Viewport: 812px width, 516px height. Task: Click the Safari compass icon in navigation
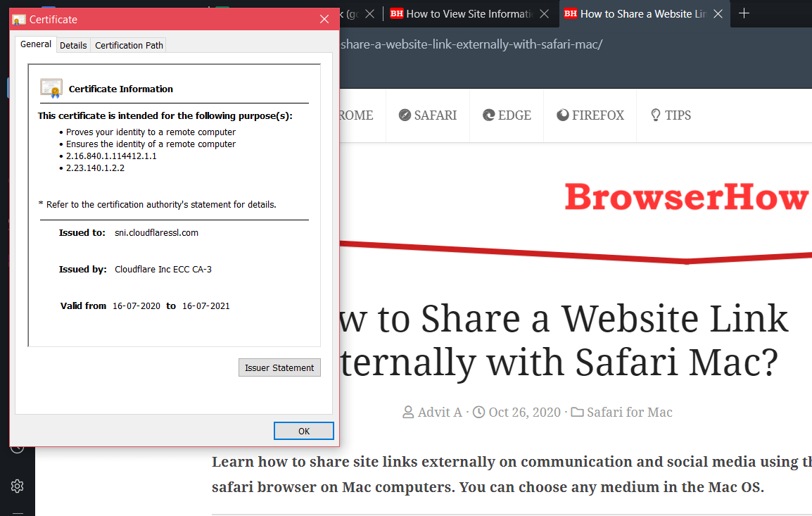[x=405, y=115]
